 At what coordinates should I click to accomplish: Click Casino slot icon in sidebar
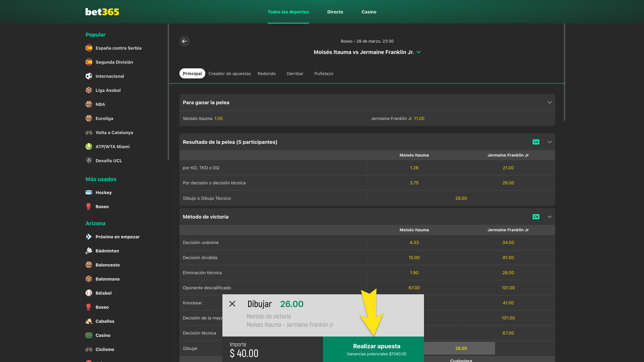coord(89,335)
